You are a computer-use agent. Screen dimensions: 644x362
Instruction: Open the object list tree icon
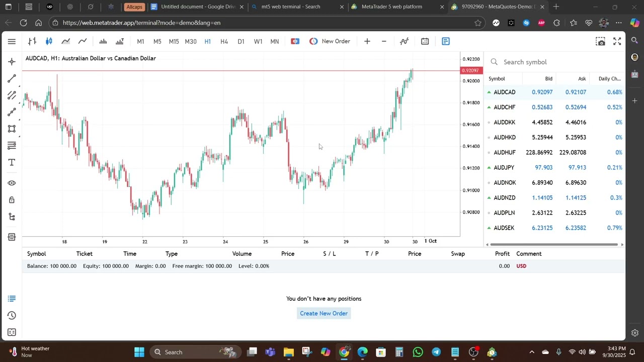tap(12, 217)
